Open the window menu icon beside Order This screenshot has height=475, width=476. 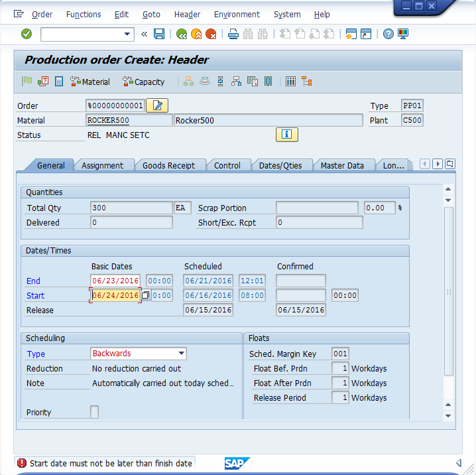19,14
